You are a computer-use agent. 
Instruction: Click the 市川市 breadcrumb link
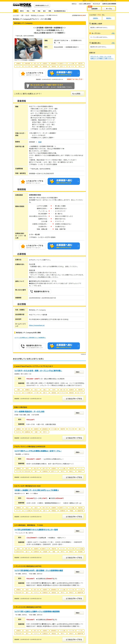tap(27, 15)
